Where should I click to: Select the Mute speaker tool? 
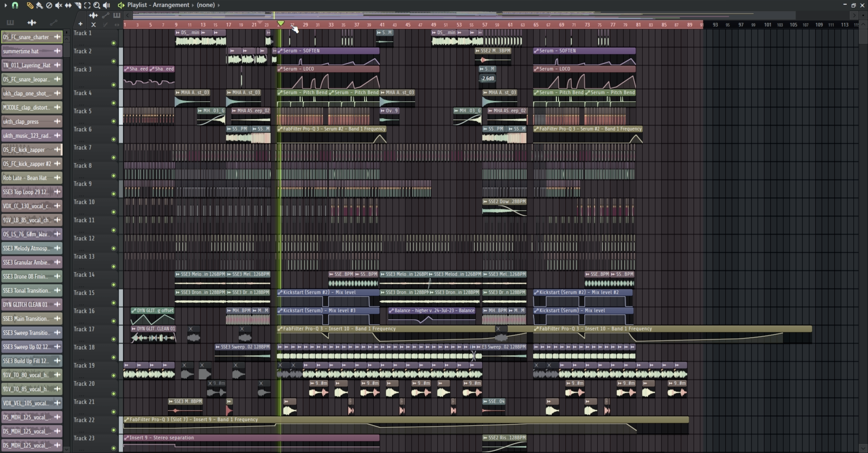59,5
